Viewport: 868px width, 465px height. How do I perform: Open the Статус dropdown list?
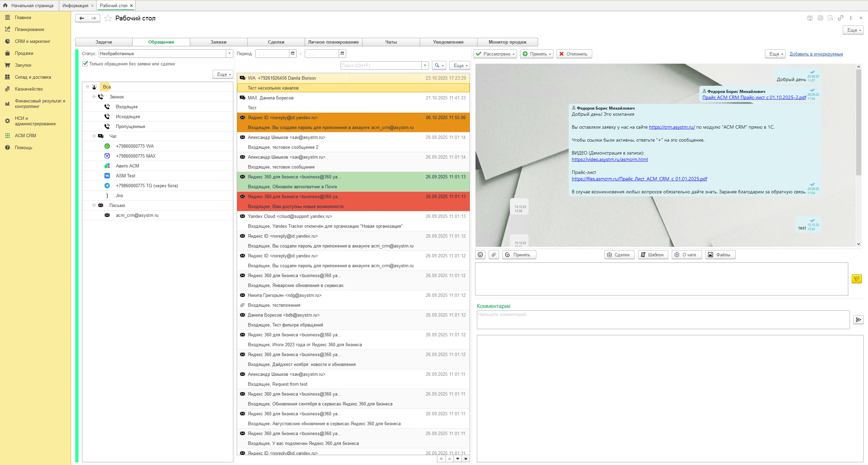click(229, 53)
